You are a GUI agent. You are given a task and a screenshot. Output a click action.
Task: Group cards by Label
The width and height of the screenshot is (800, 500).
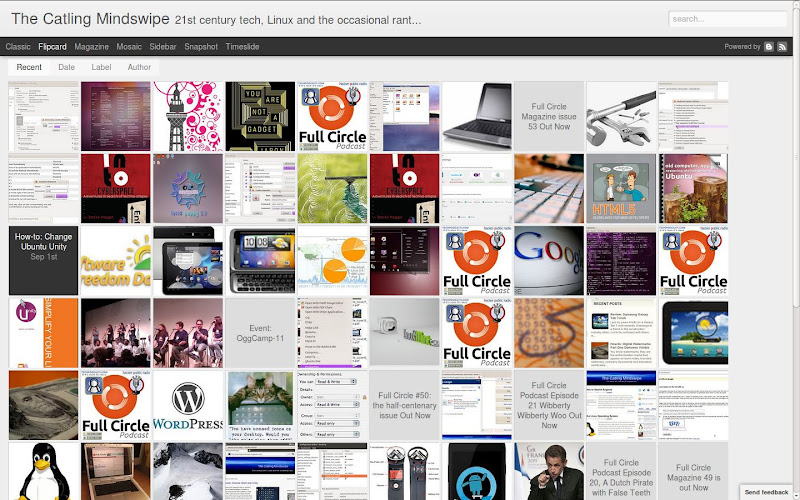point(101,67)
